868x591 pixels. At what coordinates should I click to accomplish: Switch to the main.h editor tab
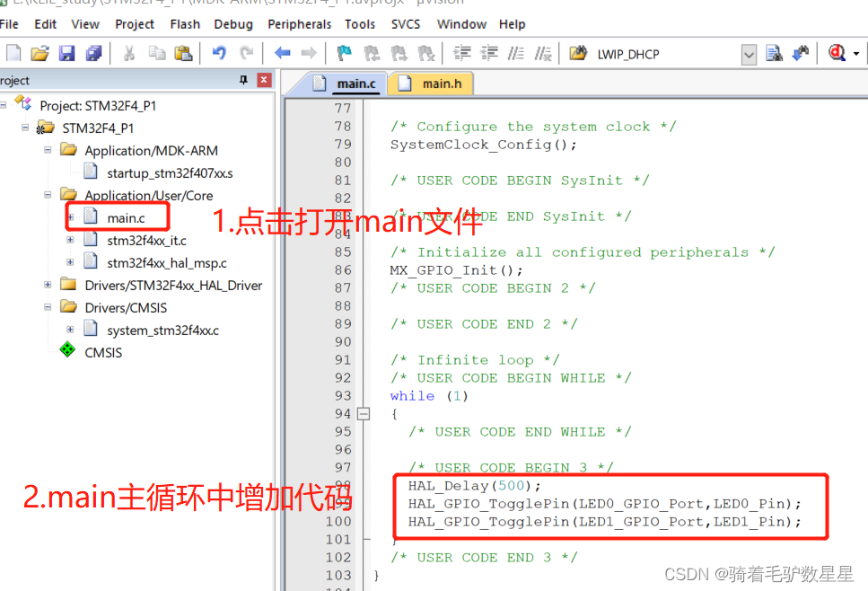pyautogui.click(x=431, y=84)
